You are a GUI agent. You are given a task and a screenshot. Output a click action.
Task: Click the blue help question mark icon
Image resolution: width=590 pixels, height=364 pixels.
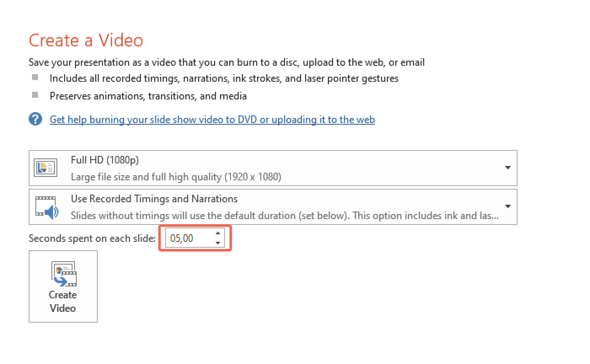point(35,119)
